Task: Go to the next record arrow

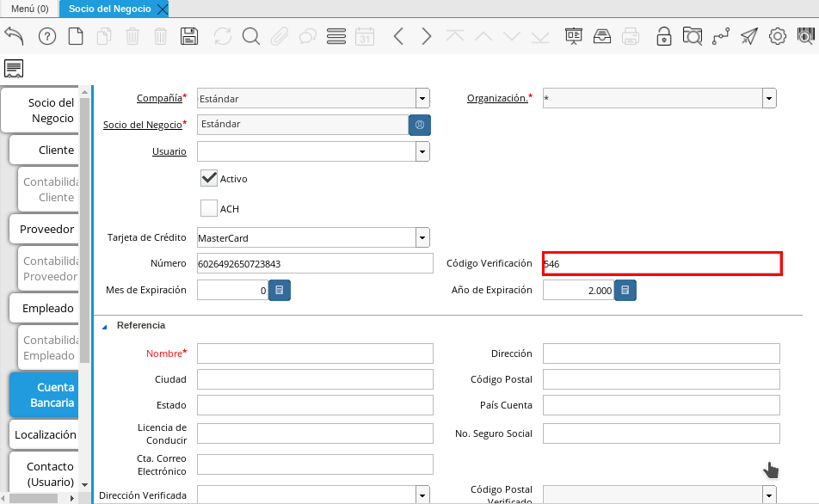Action: (x=427, y=36)
